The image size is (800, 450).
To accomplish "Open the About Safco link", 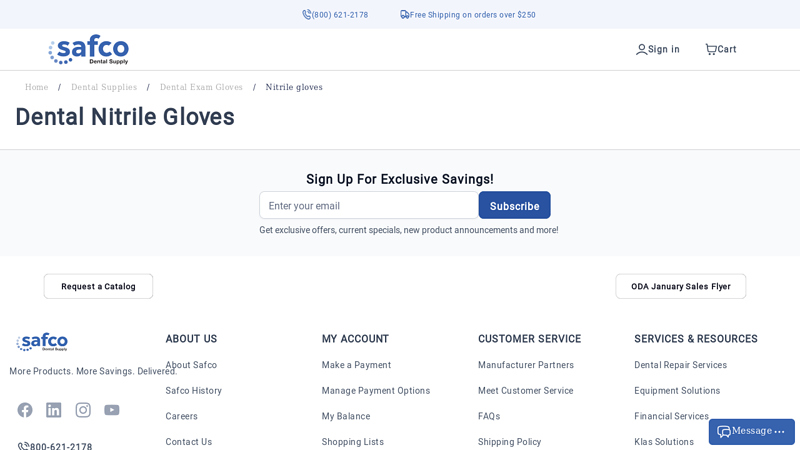I will (191, 365).
